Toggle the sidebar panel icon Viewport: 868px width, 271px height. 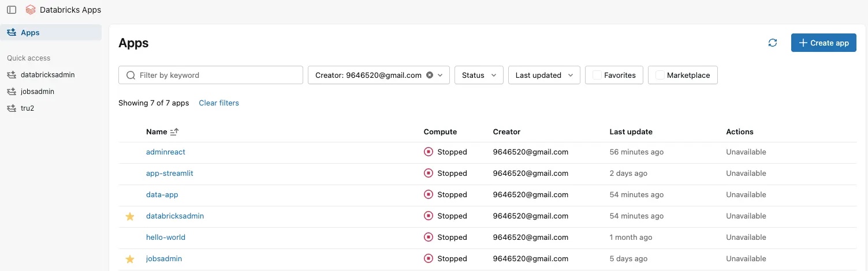pyautogui.click(x=12, y=10)
